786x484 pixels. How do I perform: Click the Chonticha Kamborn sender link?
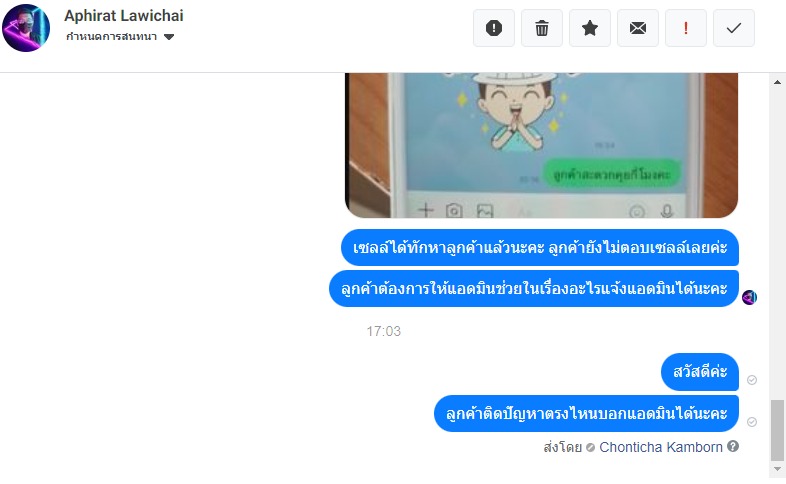coord(661,447)
